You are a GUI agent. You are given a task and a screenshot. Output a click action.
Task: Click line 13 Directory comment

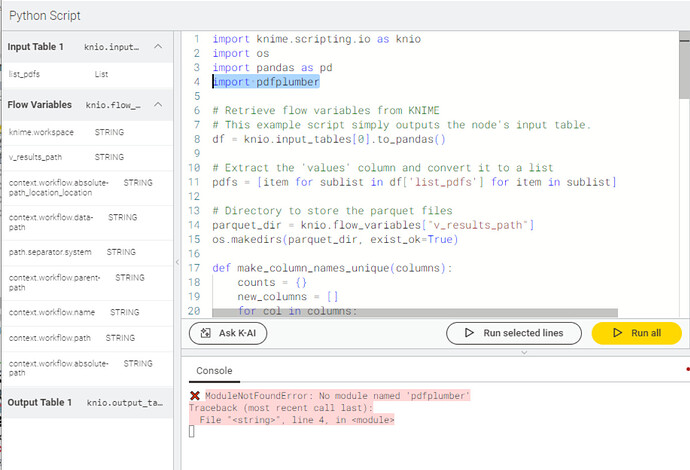(332, 211)
